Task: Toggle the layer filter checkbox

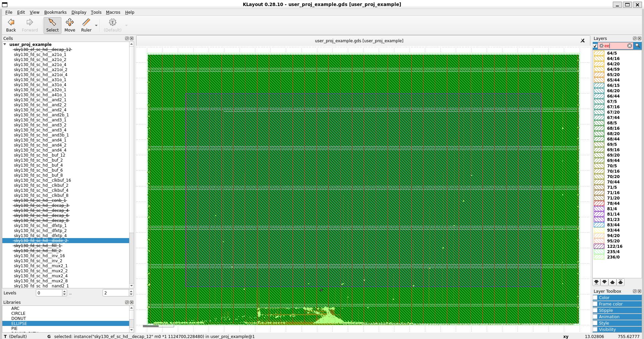Action: pyautogui.click(x=595, y=46)
